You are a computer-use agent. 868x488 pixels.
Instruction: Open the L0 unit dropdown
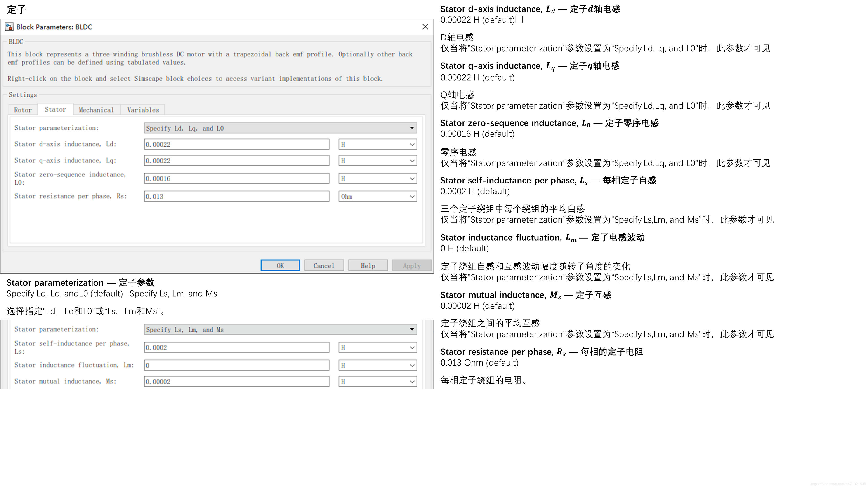[378, 178]
